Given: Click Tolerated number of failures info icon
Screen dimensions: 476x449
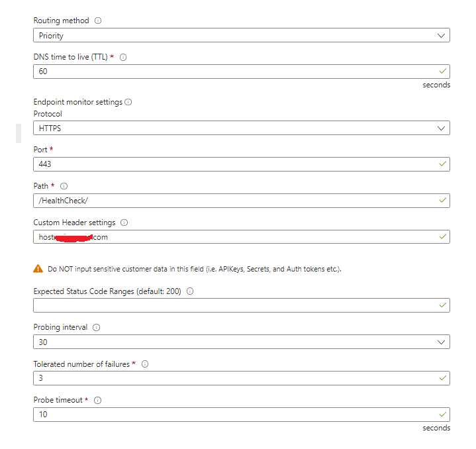Looking at the screenshot, I should click(145, 364).
